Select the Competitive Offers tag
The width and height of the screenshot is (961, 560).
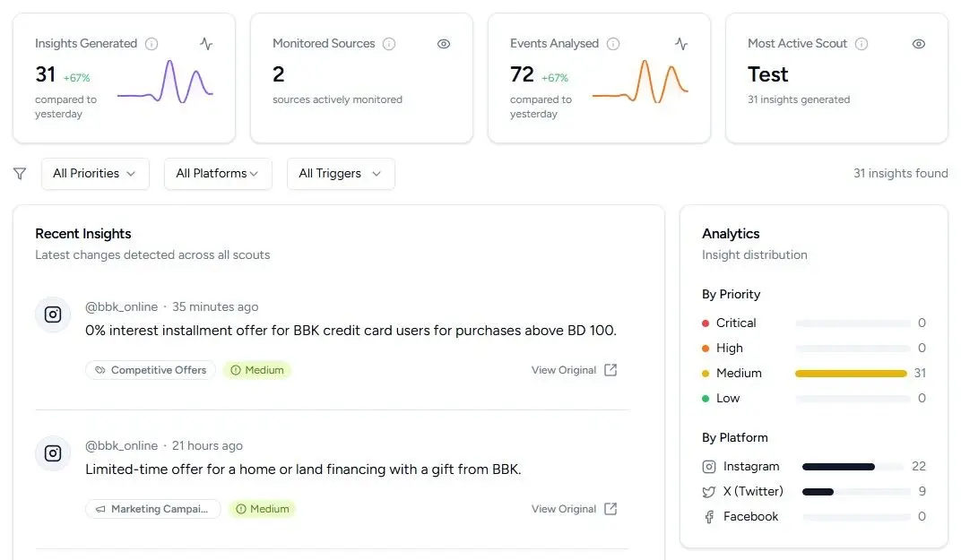151,370
